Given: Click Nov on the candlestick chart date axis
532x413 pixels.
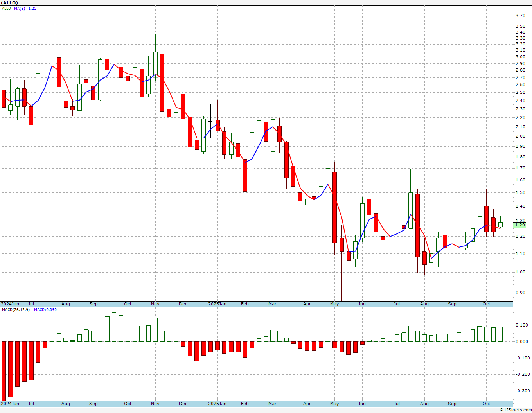Looking at the screenshot, I should [155, 304].
